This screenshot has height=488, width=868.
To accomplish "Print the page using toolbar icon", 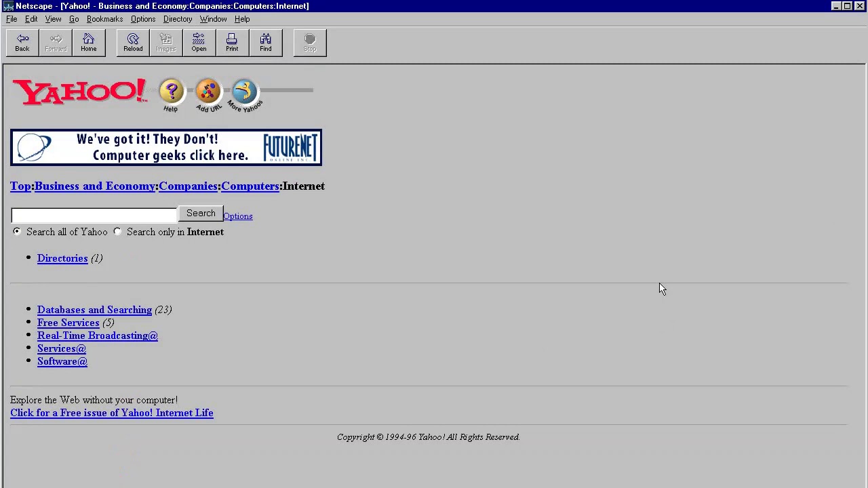I will click(232, 42).
